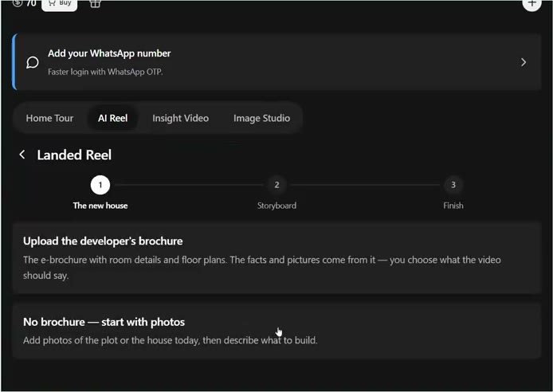Click the coin credits icon showing 70
Screen dimensions: 553x392
(x=17, y=3)
